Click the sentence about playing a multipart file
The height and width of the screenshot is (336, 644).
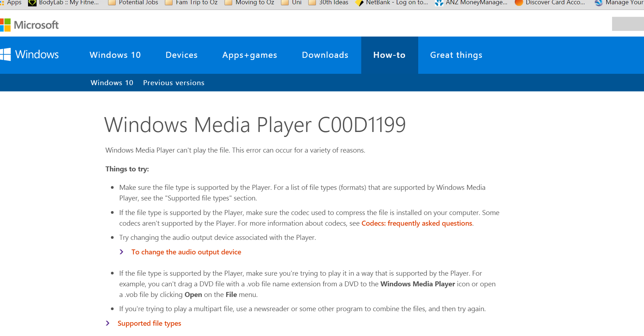[302, 309]
